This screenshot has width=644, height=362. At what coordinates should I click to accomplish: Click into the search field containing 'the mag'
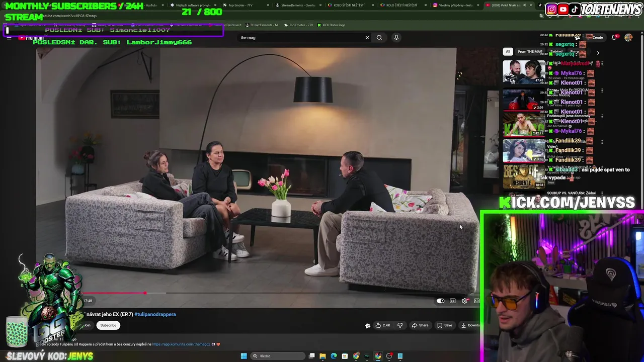301,37
